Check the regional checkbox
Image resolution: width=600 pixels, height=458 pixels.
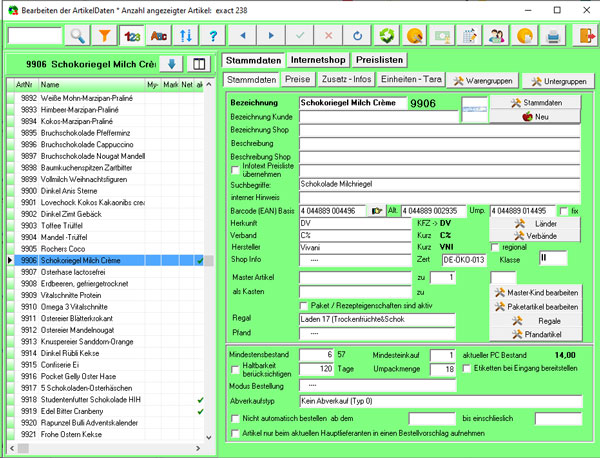pos(495,247)
